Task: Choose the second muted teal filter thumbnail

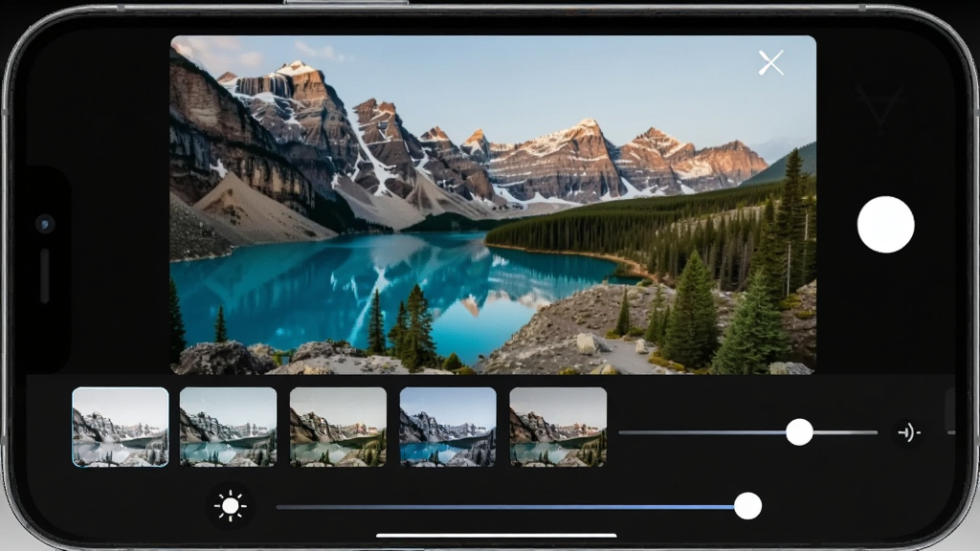Action: point(228,427)
